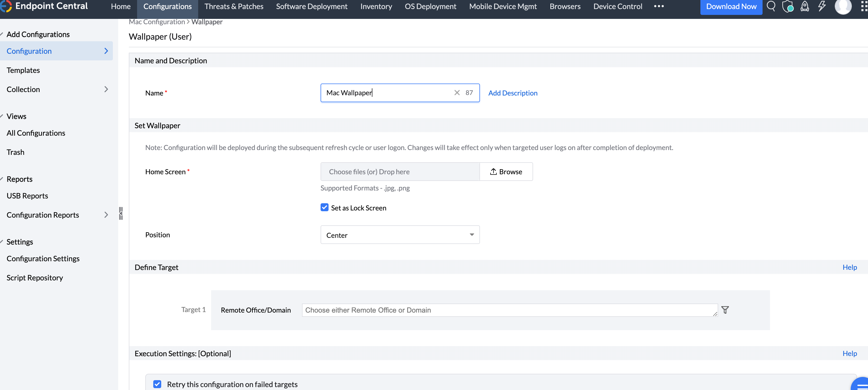The height and width of the screenshot is (390, 868).
Task: Open the search icon in the top bar
Action: (x=771, y=6)
